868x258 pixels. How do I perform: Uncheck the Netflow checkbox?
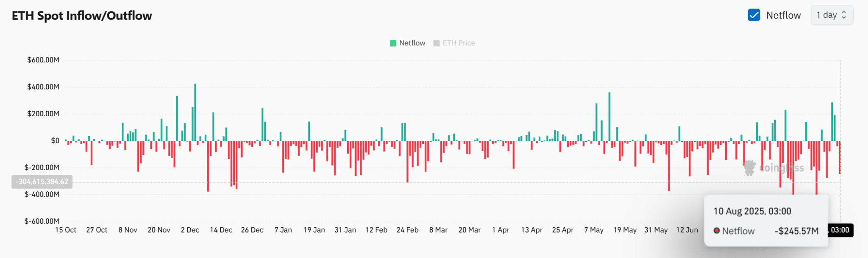(754, 15)
